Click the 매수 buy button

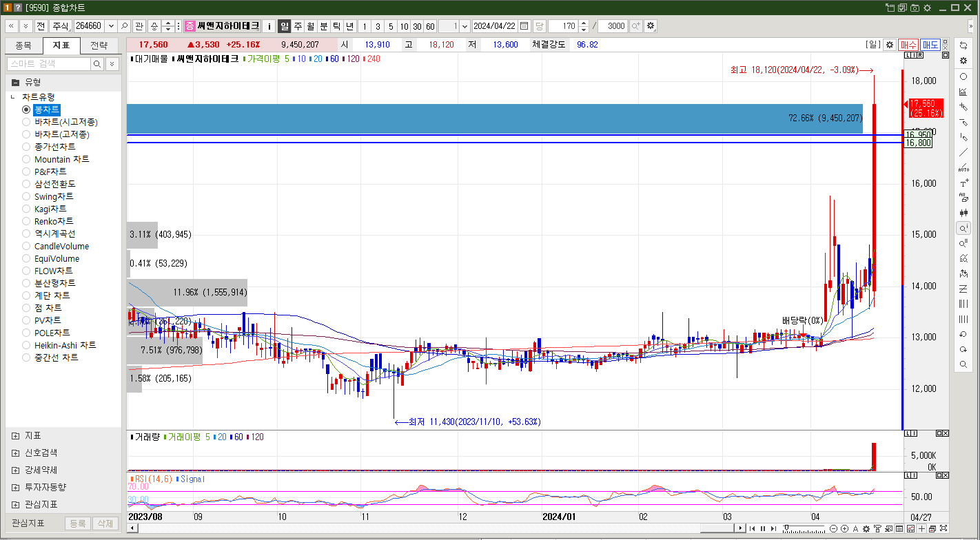pyautogui.click(x=908, y=44)
